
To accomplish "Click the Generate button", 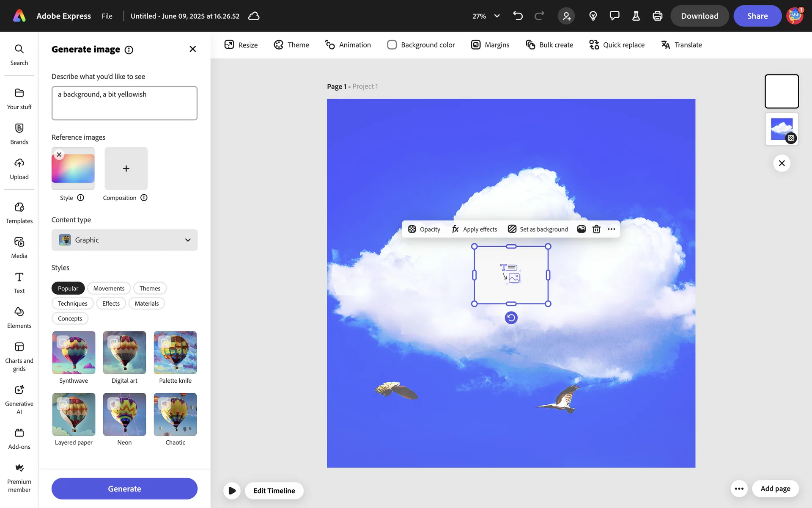I will 124,489.
